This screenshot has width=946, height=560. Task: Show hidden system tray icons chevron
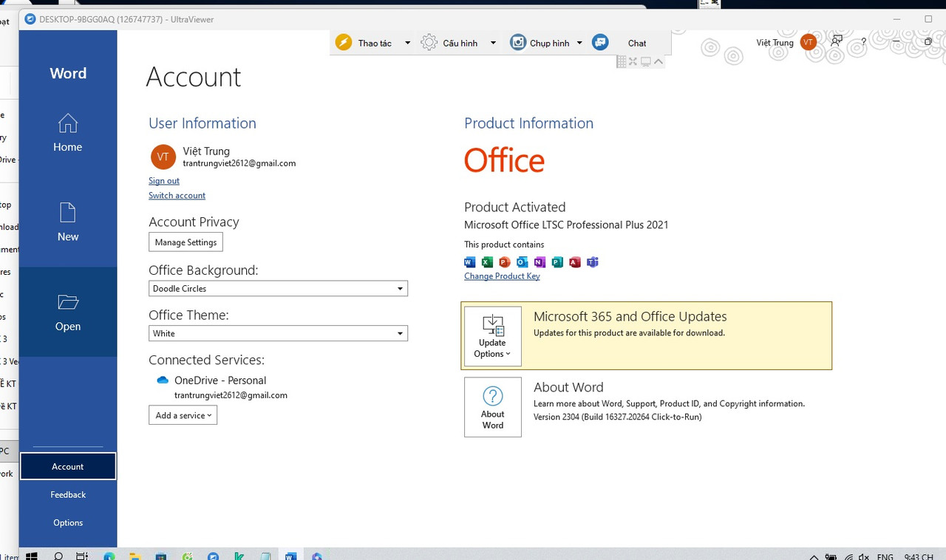814,556
